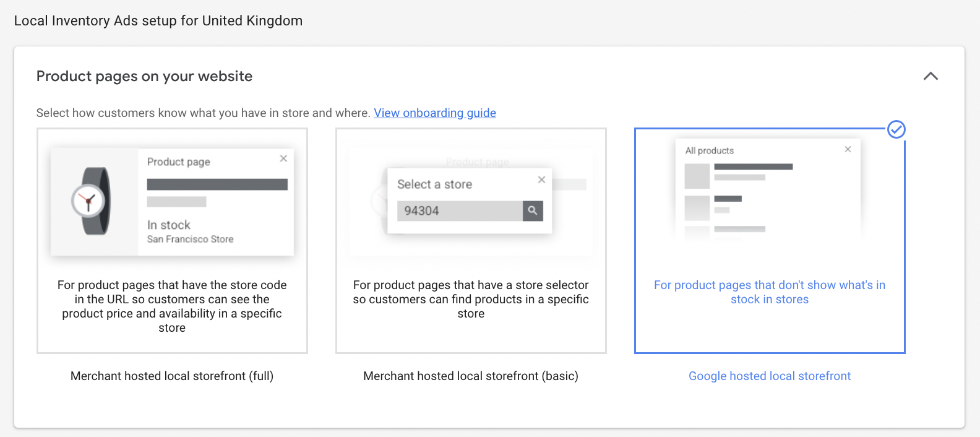
Task: Open the View onboarding guide link
Action: [434, 113]
